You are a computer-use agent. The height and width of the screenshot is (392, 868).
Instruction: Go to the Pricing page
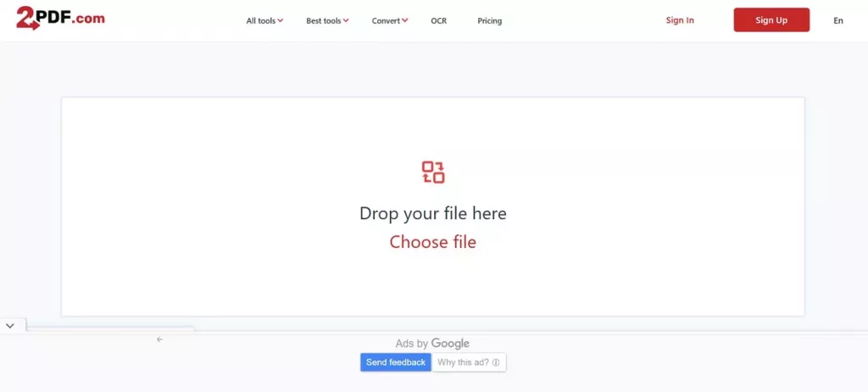point(489,21)
